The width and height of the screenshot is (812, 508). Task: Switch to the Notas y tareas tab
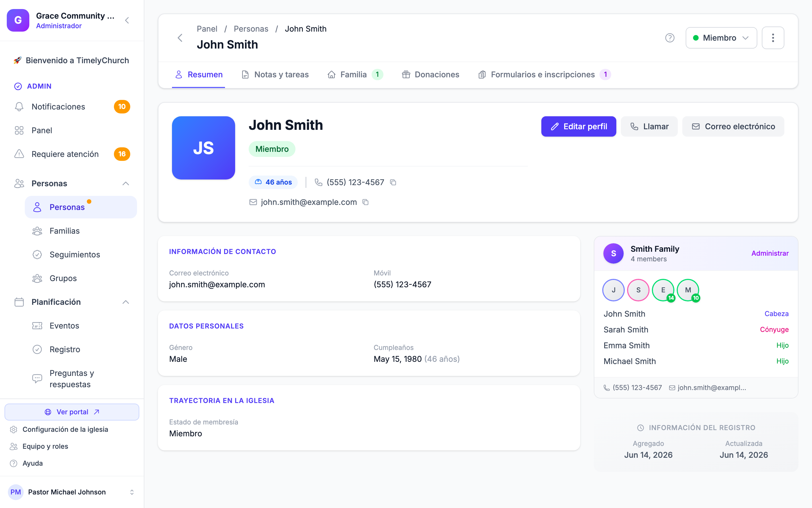(275, 75)
